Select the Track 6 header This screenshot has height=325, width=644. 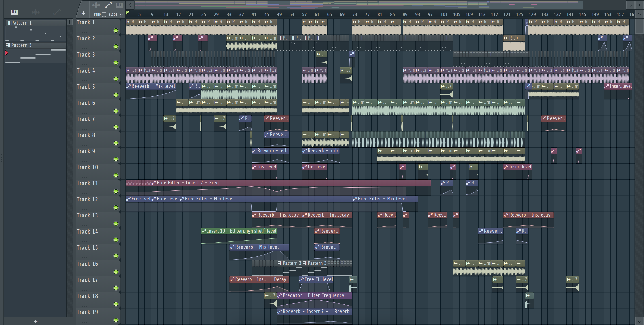coord(98,107)
